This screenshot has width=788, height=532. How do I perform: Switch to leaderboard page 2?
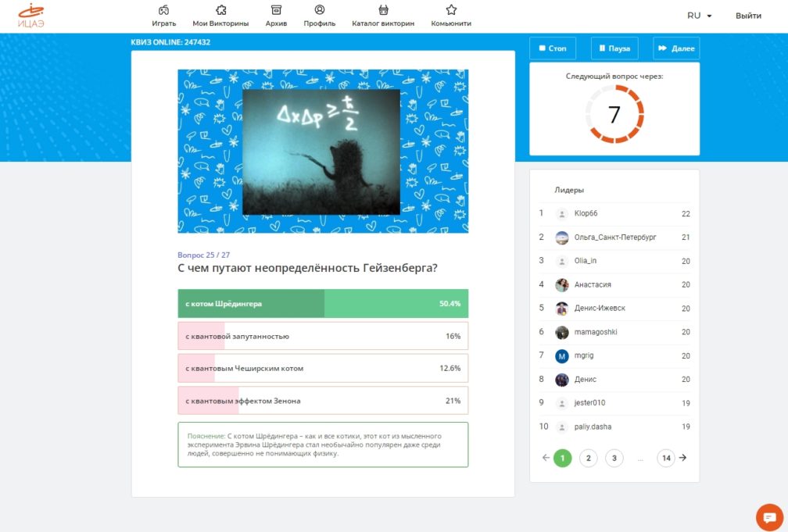588,458
